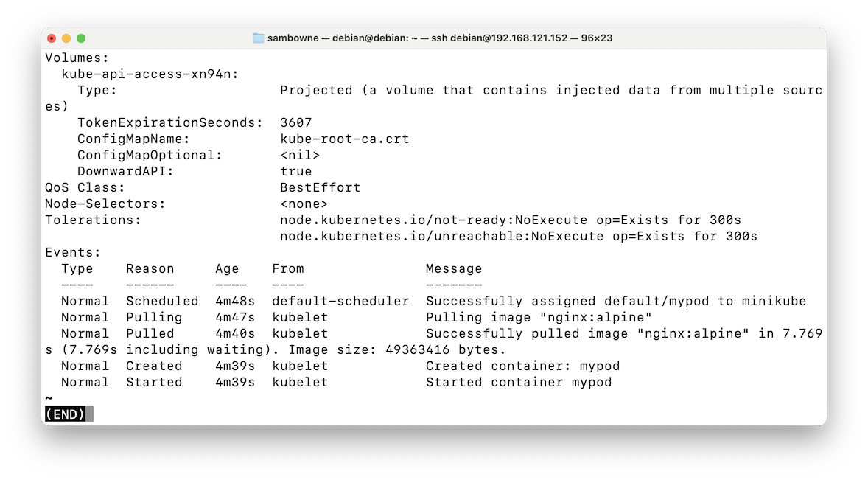Click the not-ready toleration line
Screen dimensions: 868x480
click(x=511, y=220)
